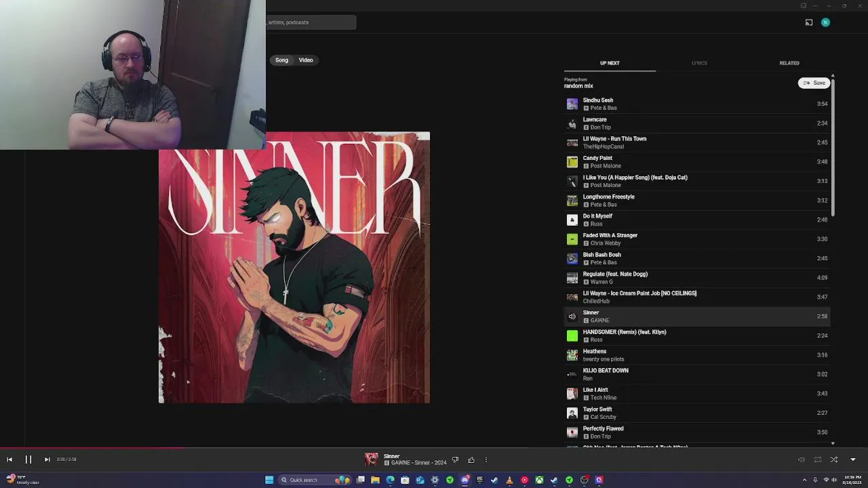Click the search artists, podcasts field
Image resolution: width=868 pixels, height=488 pixels.
click(x=311, y=22)
